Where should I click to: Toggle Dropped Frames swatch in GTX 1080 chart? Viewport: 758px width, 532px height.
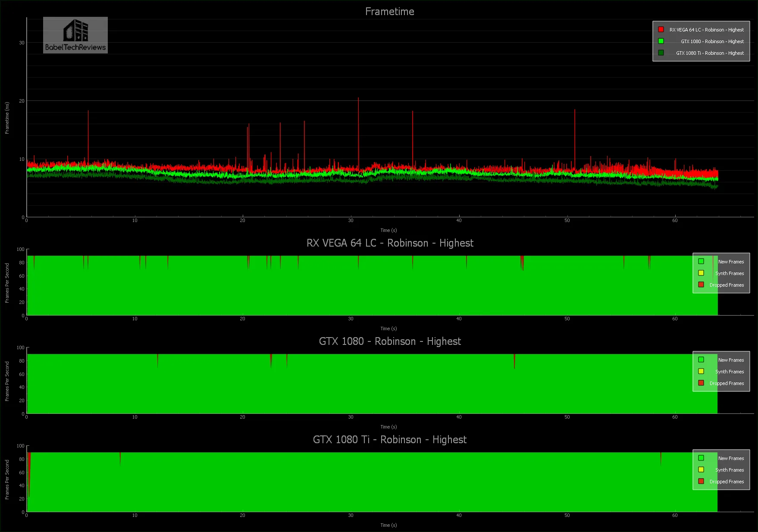coord(701,383)
